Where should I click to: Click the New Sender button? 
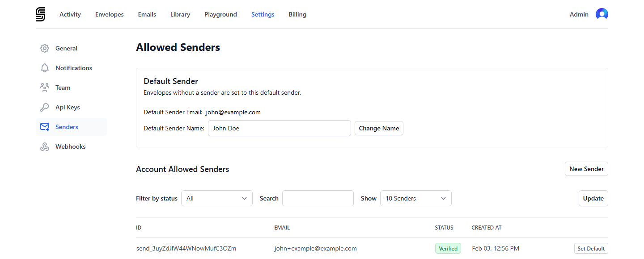(x=586, y=169)
